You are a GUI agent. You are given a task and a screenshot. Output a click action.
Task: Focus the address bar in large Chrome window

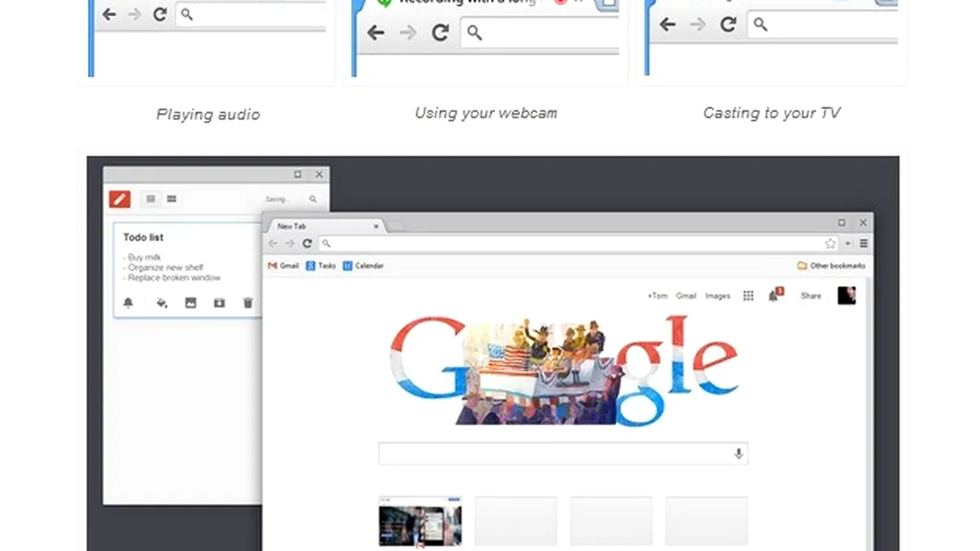[578, 243]
